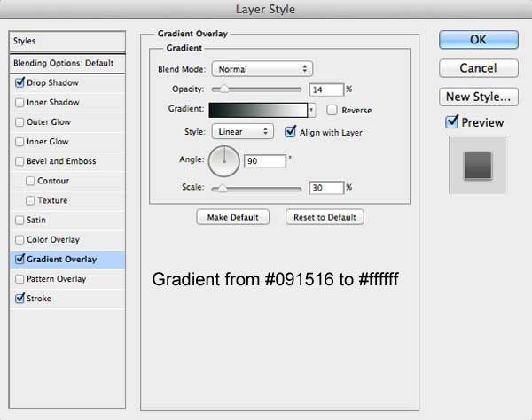The image size is (532, 420).
Task: Adjust the Opacity slider handle
Action: pyautogui.click(x=224, y=89)
